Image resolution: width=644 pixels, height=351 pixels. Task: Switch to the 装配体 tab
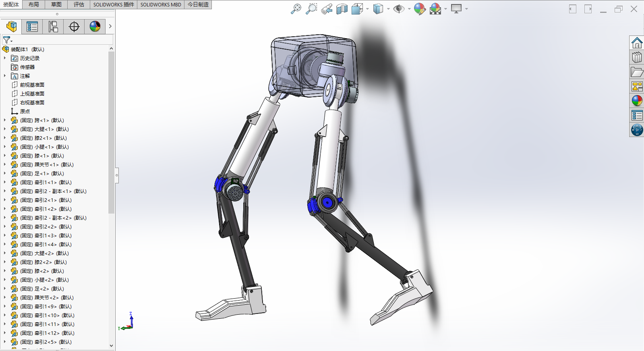coord(11,4)
